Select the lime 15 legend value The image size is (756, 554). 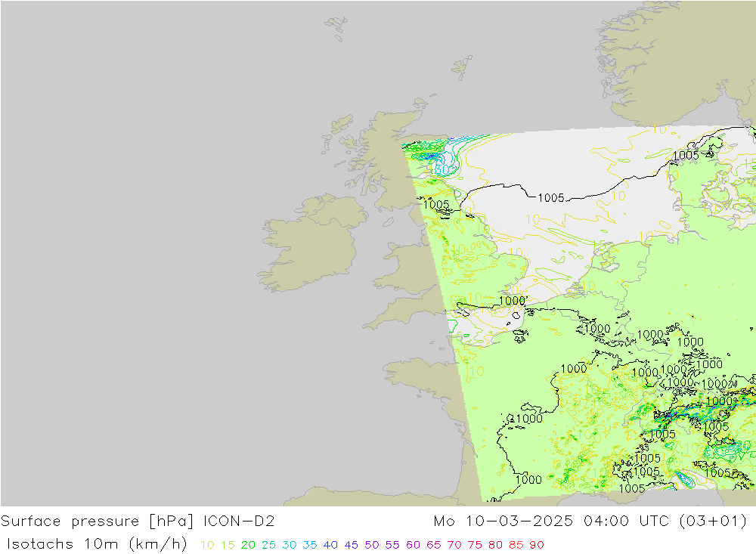point(228,545)
